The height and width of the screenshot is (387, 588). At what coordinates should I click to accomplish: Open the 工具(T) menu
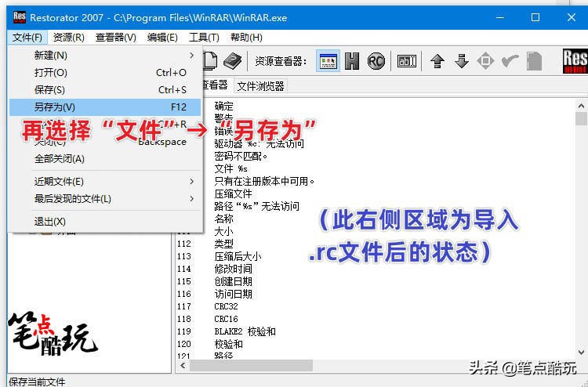[204, 38]
